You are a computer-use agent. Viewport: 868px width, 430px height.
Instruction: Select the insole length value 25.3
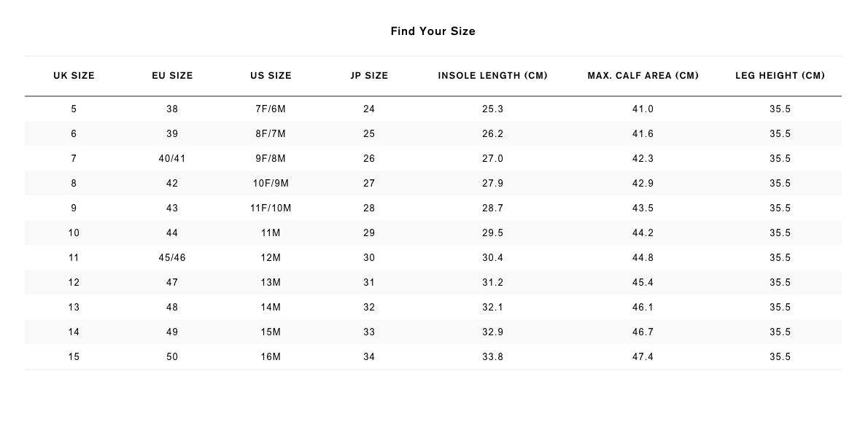(492, 109)
